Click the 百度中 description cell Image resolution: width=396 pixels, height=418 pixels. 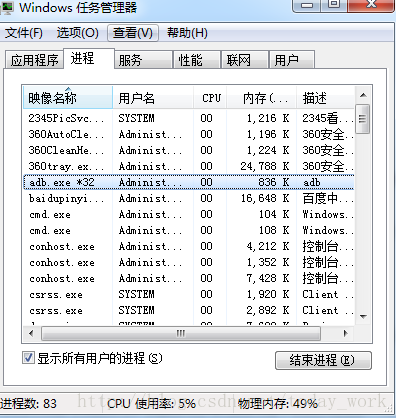pos(327,198)
